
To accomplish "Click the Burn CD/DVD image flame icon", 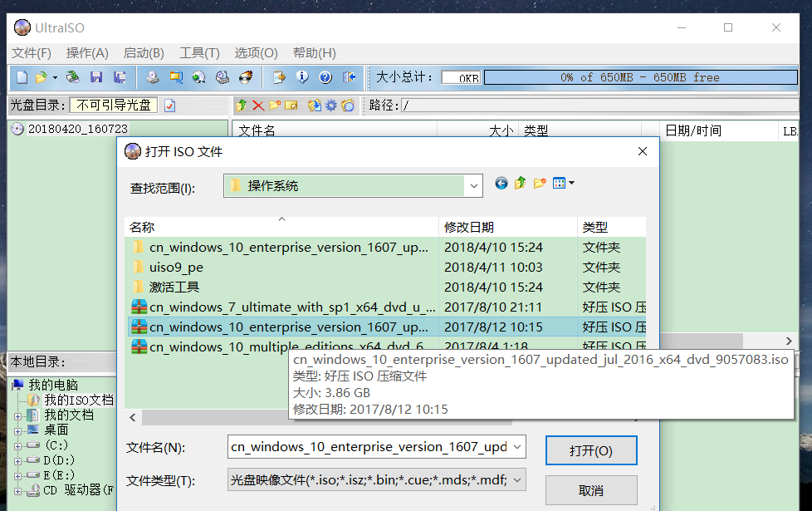I will click(246, 77).
